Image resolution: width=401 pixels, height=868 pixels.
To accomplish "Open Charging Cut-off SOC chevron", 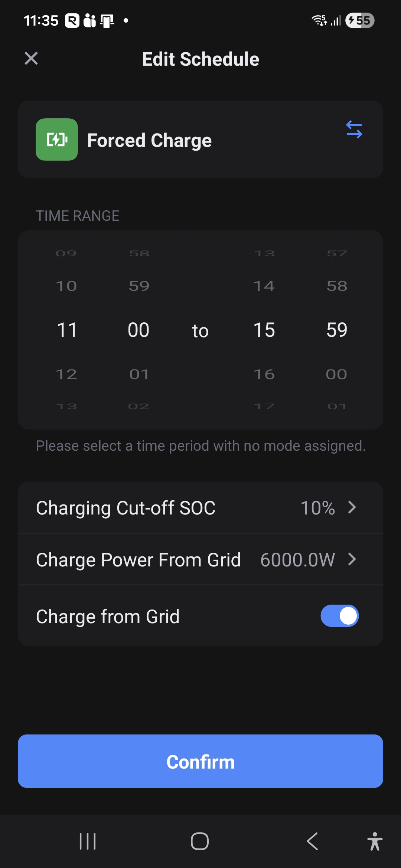I will tap(352, 507).
